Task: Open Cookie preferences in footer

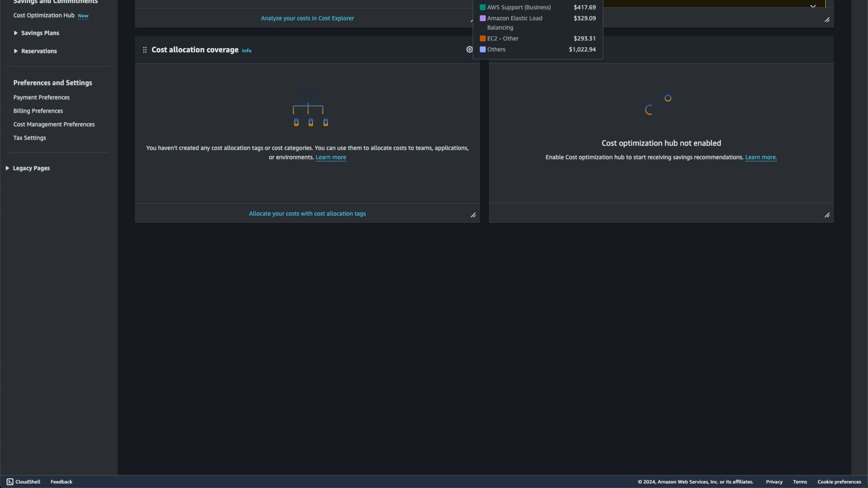Action: tap(839, 482)
